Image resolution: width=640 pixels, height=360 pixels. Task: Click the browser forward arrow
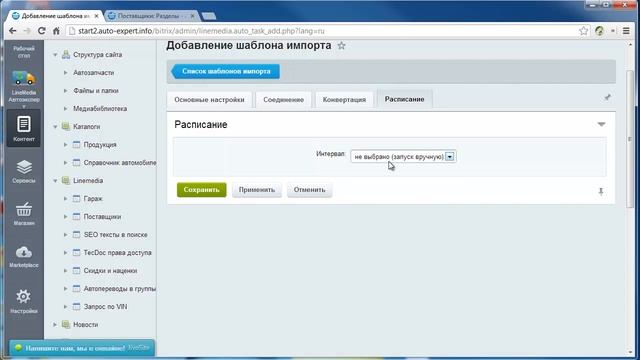point(27,31)
